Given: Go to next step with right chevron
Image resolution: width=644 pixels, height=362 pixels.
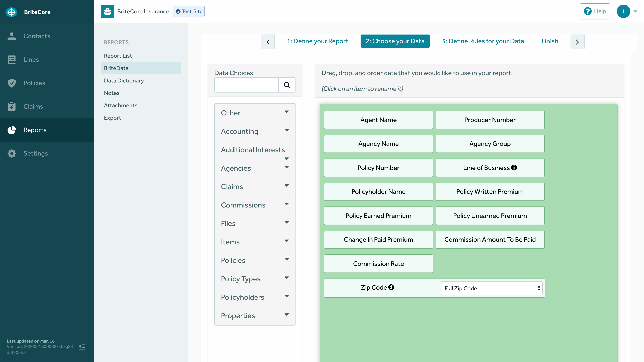Looking at the screenshot, I should 577,41.
